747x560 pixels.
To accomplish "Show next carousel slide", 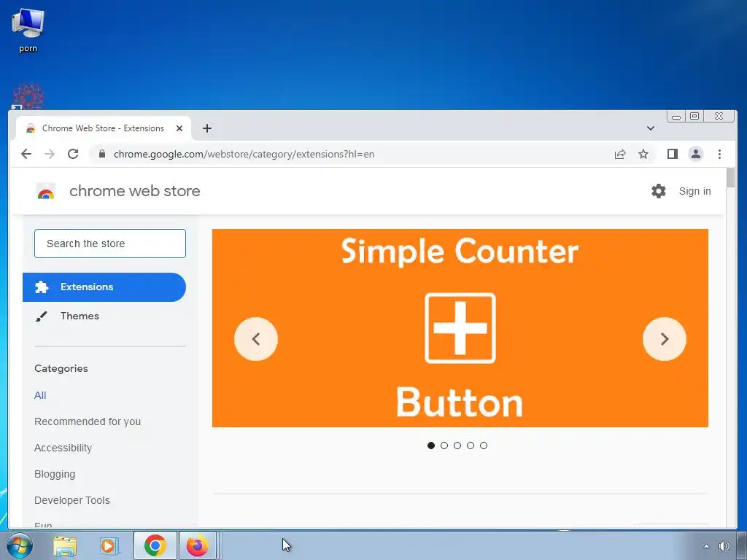I will tap(664, 339).
